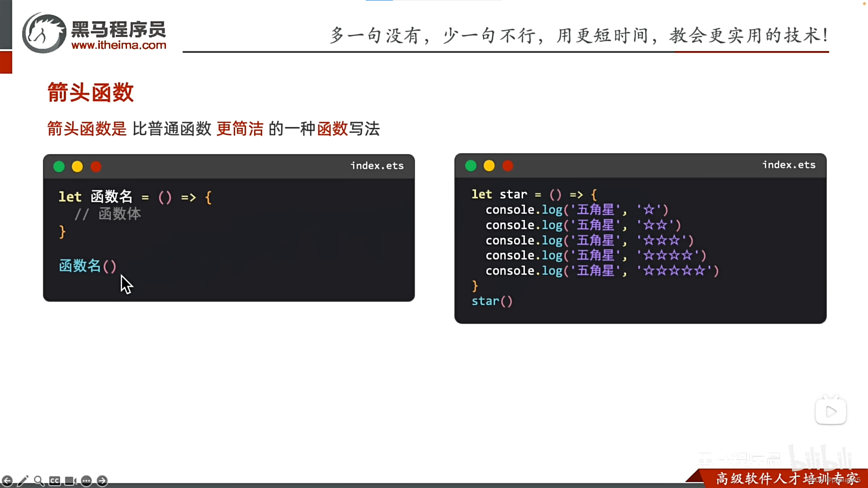Viewport: 868px width, 488px height.
Task: Go to the previous slide arrow
Action: 7,481
